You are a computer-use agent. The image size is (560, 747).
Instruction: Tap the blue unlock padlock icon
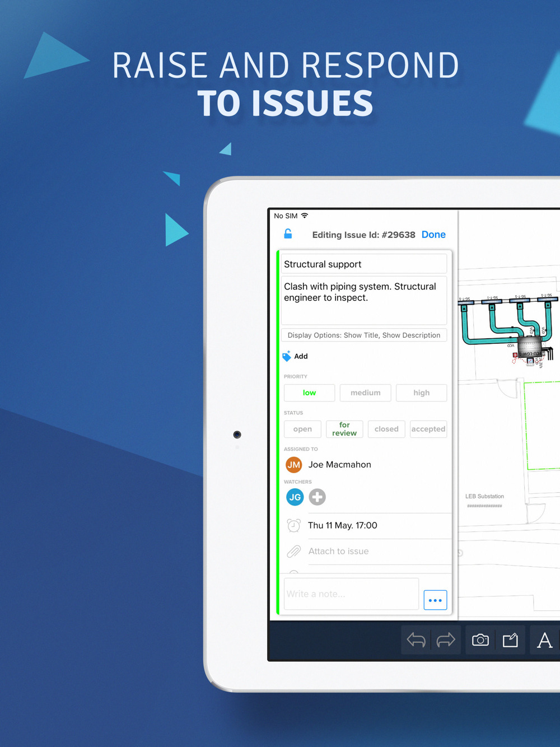288,234
